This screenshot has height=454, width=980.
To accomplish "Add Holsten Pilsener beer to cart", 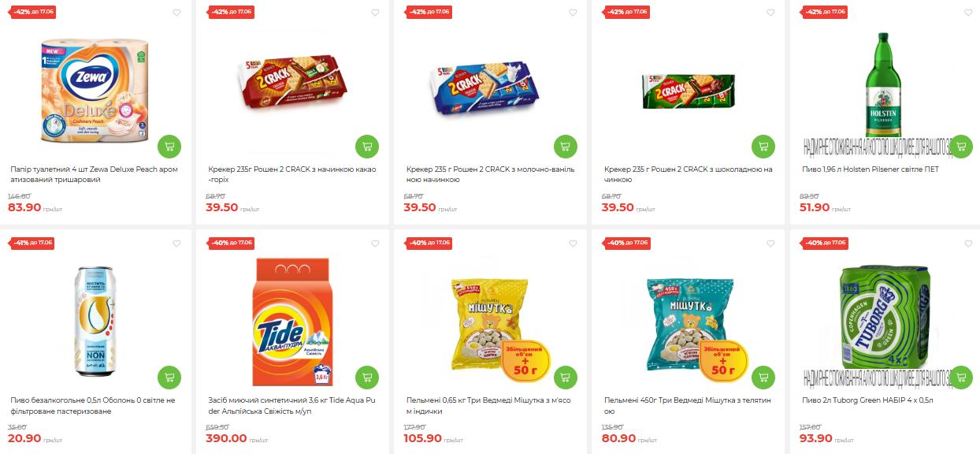I will (x=960, y=146).
